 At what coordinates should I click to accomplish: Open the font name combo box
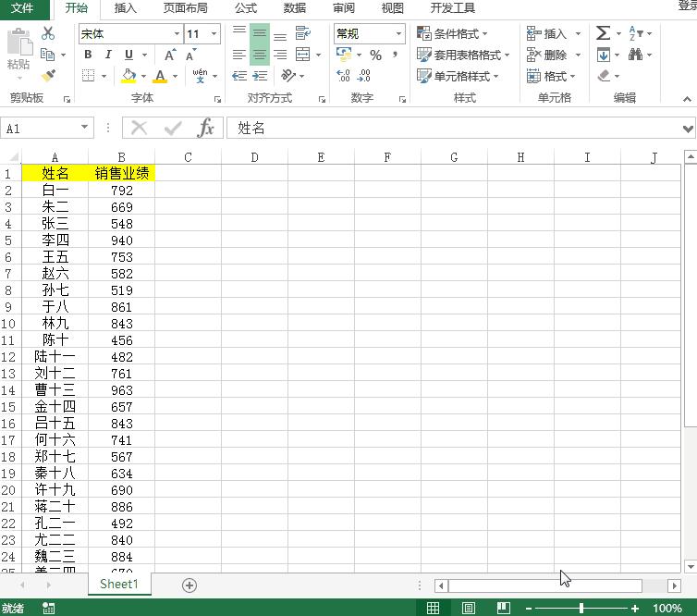pos(130,34)
